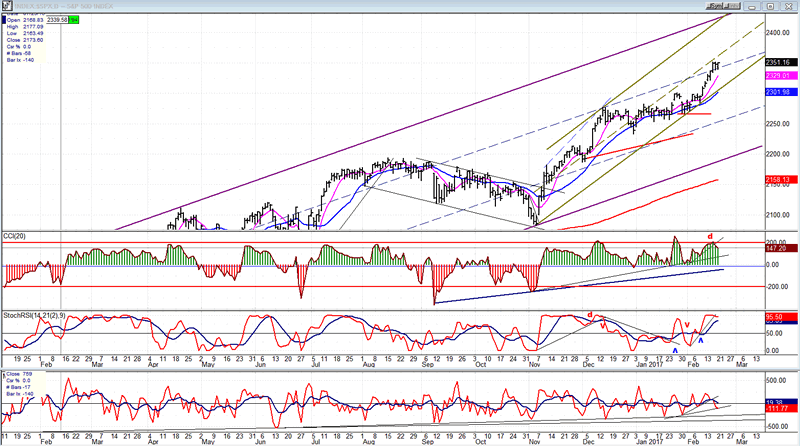This screenshot has width=800, height=446.
Task: Close the S&P 500 index chart window
Action: coord(791,5)
